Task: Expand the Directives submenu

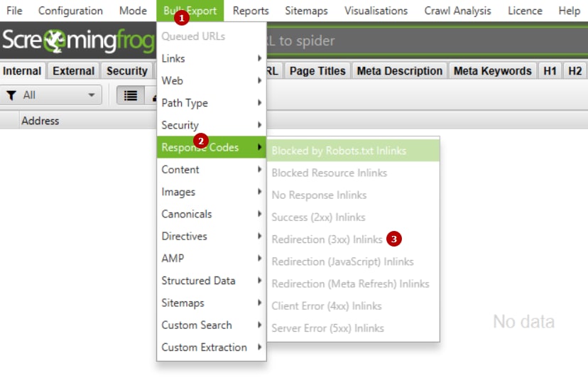Action: click(x=212, y=236)
